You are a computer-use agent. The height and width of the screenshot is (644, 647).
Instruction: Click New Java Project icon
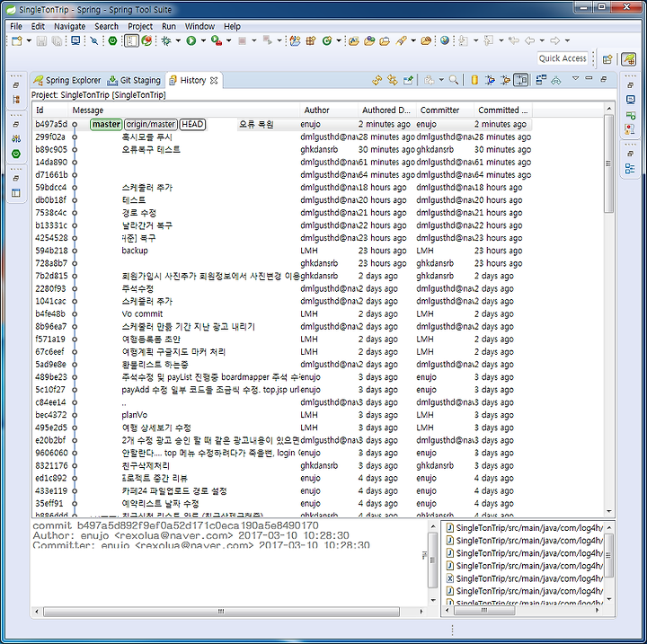pos(295,40)
